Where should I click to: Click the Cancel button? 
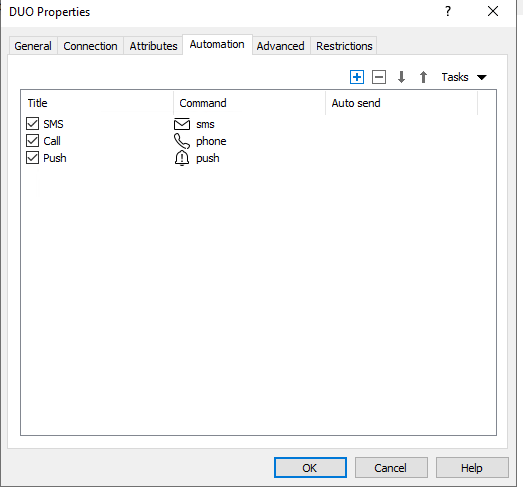coord(391,468)
